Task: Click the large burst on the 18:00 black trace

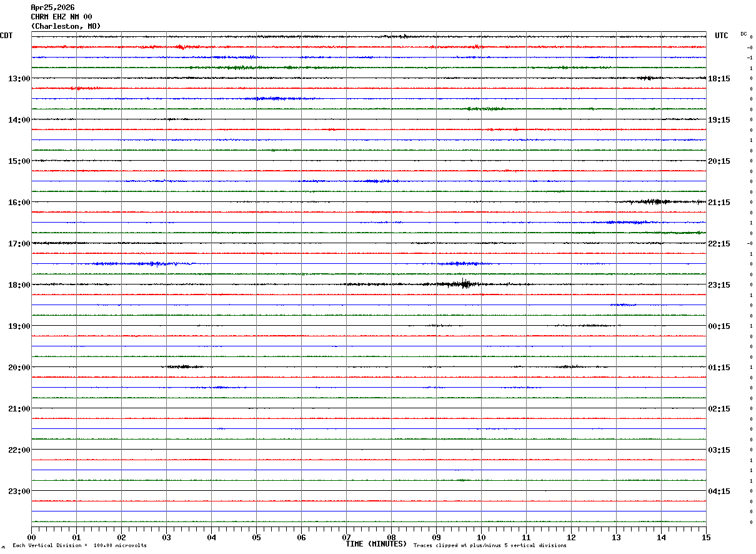Action: [464, 284]
